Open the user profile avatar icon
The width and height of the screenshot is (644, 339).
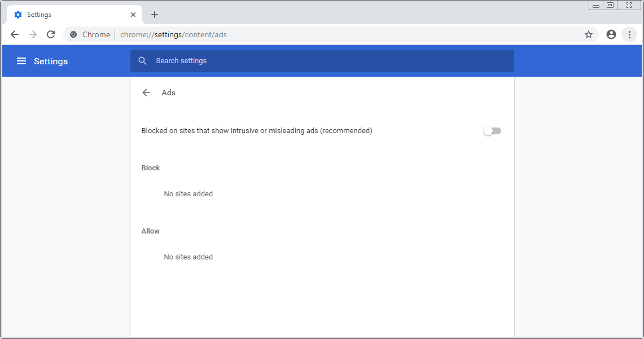611,34
